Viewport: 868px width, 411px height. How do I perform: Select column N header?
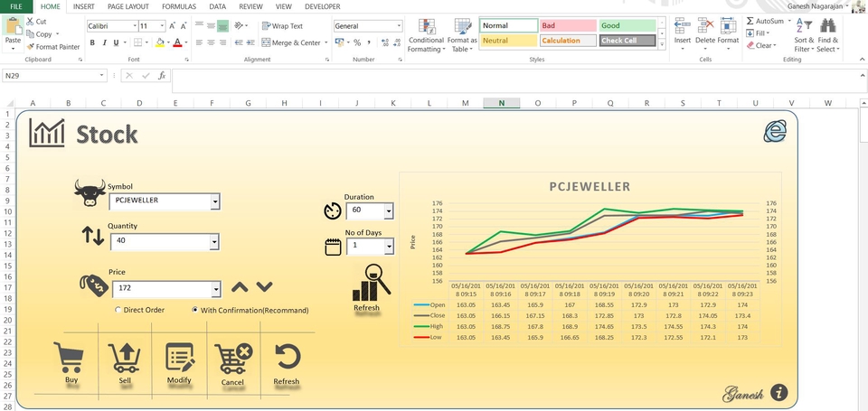[502, 103]
